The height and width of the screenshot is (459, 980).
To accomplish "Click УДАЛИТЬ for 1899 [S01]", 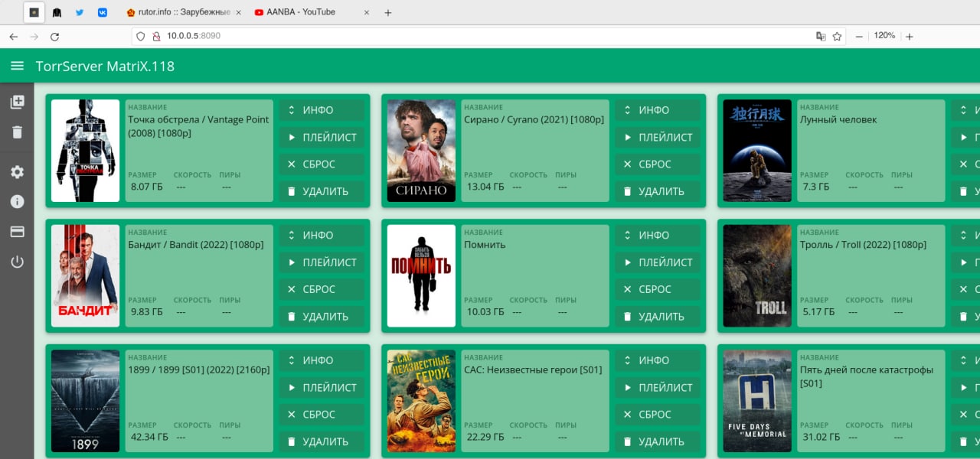I will click(x=321, y=441).
